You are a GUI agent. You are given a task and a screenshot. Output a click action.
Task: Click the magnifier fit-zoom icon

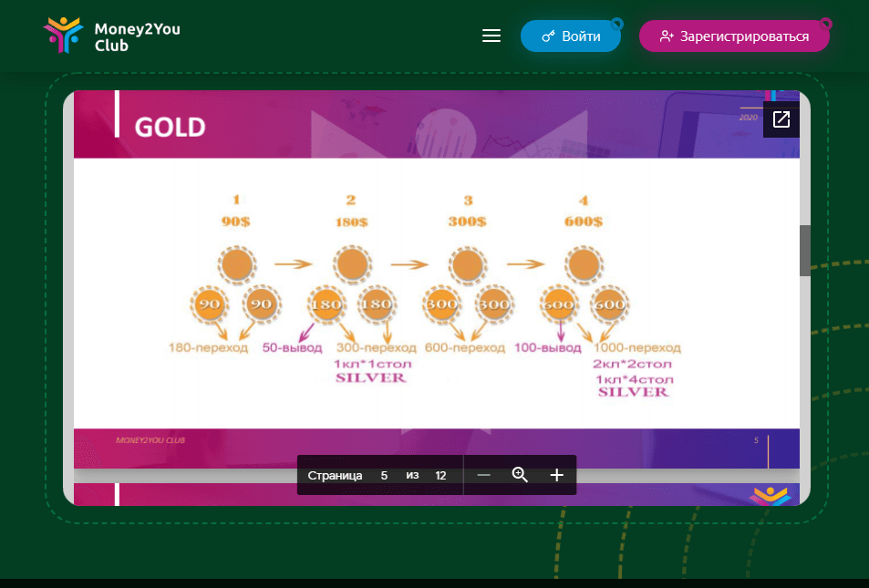click(520, 475)
